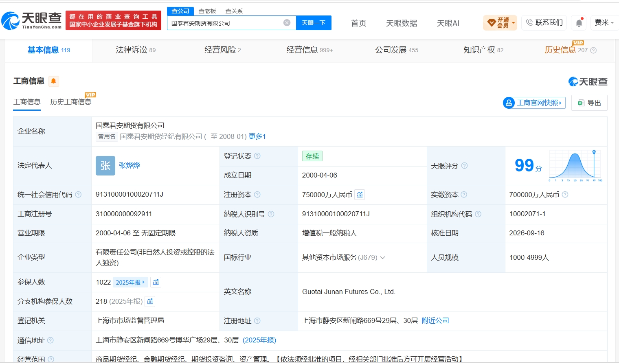Click 联系我们 button

click(544, 23)
